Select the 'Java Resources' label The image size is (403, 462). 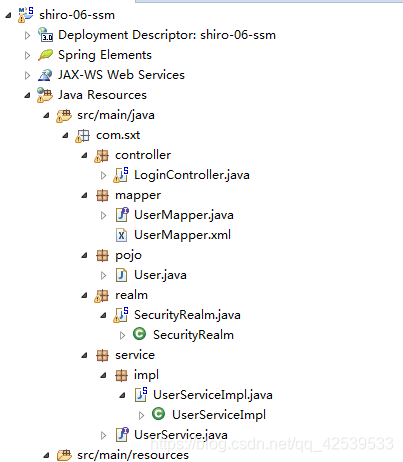coord(102,95)
